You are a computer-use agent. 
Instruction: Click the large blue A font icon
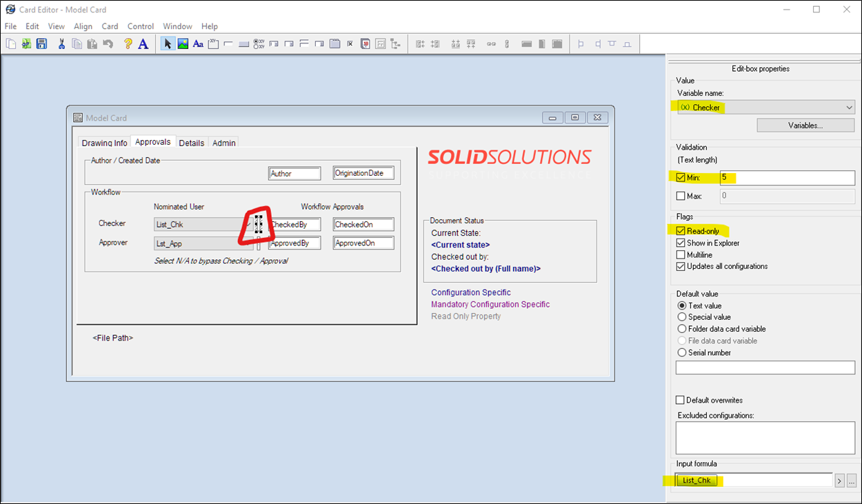click(x=143, y=43)
